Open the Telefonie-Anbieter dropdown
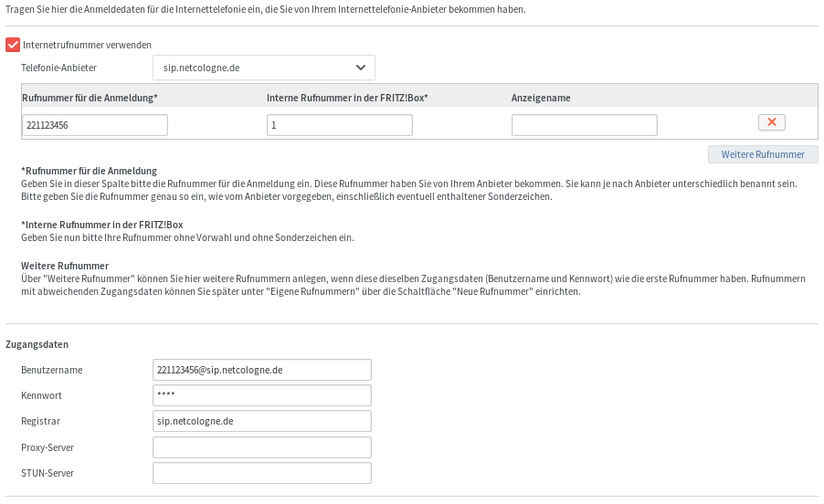824x504 pixels. 264,68
